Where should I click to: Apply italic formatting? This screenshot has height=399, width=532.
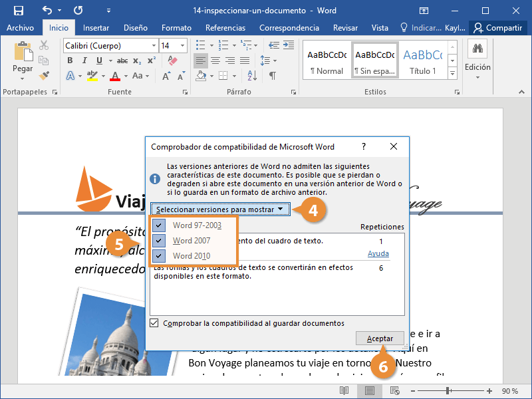[x=84, y=61]
